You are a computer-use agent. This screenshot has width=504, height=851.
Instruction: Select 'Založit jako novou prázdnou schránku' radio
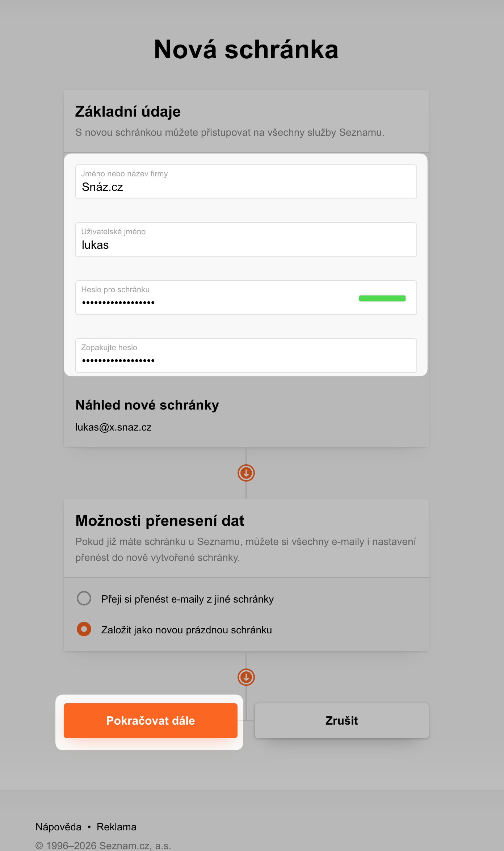[x=84, y=629]
